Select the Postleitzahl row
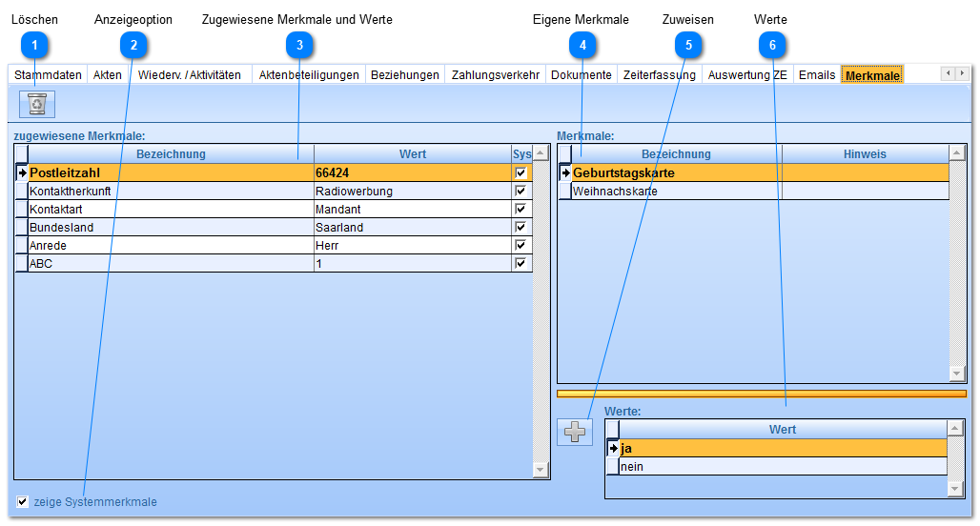Image resolution: width=980 pixels, height=526 pixels. pyautogui.click(x=274, y=173)
